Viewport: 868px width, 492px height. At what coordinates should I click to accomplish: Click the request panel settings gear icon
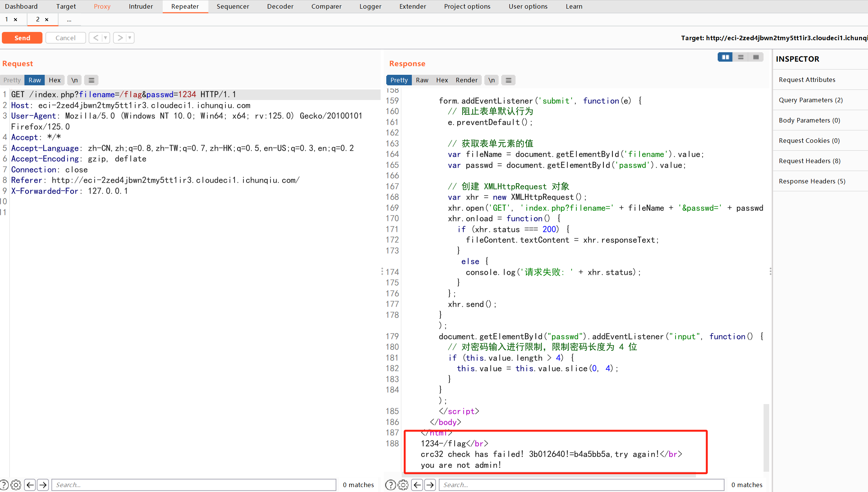pos(16,485)
